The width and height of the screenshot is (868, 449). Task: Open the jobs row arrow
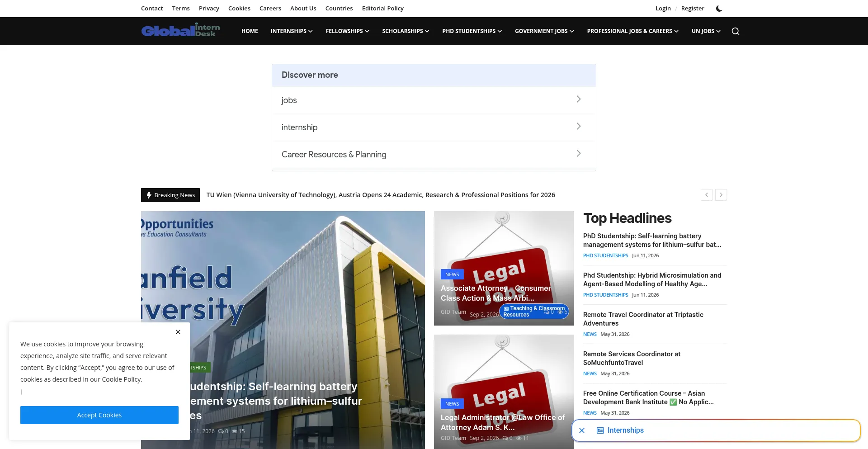pos(579,99)
